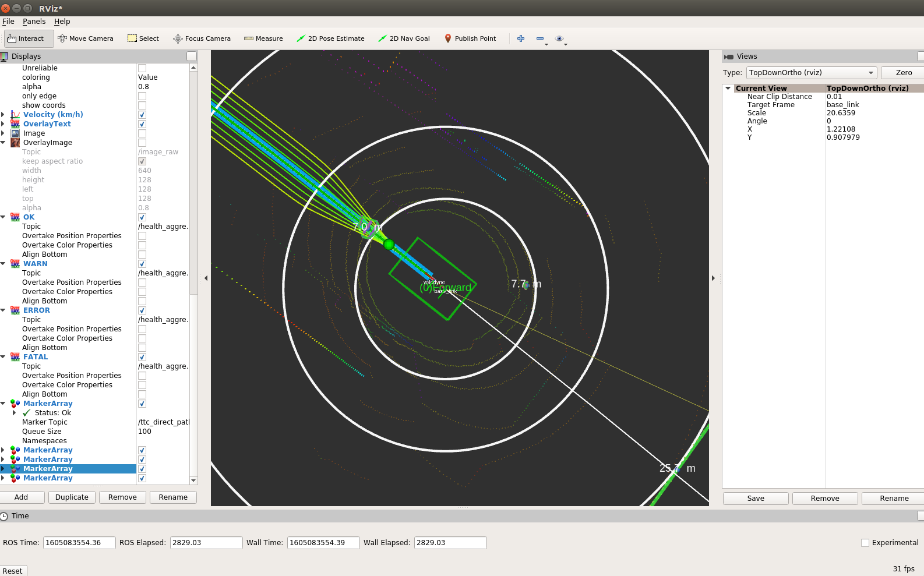
Task: Toggle the WARN display checkbox
Action: (142, 264)
